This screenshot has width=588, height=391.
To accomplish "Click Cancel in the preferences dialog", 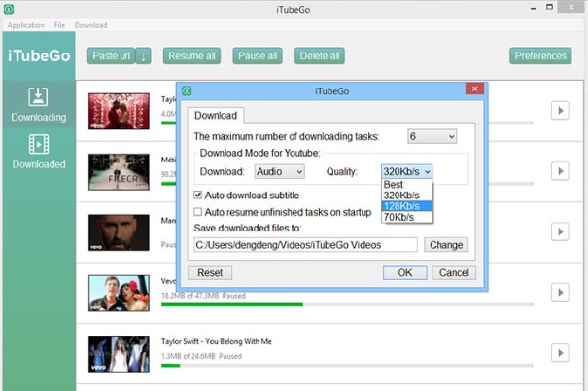I will tap(454, 272).
